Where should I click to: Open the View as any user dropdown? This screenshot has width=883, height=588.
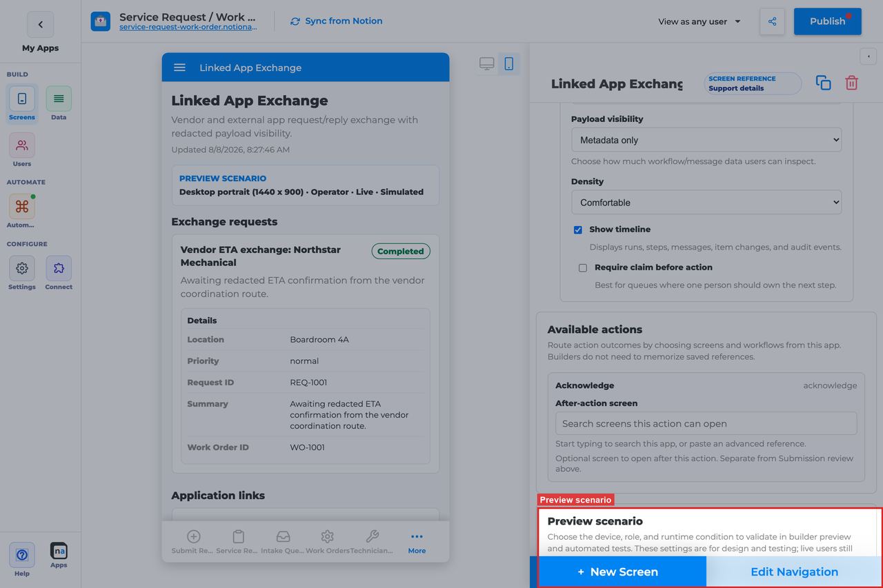pyautogui.click(x=700, y=21)
